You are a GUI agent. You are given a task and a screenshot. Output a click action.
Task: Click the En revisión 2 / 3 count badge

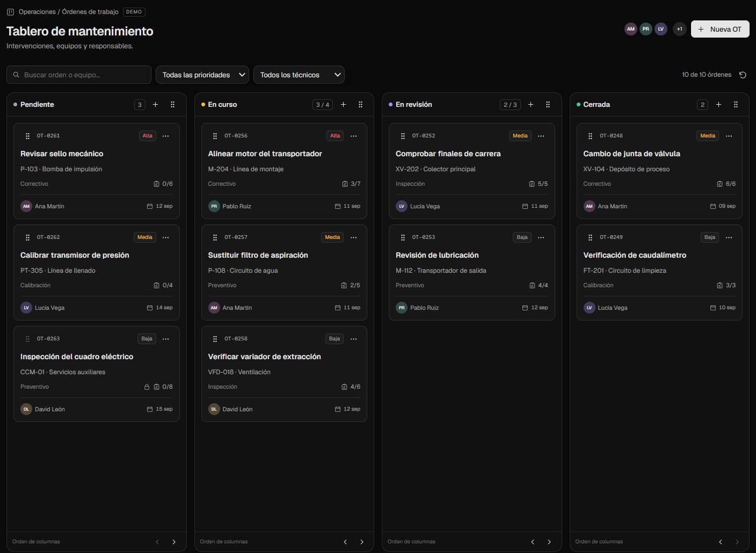pos(510,105)
